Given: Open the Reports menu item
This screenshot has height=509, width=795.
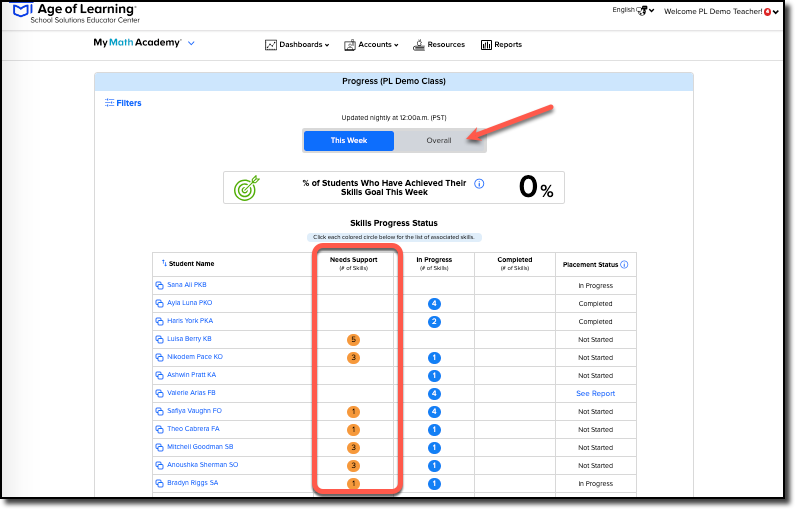Looking at the screenshot, I should click(x=501, y=45).
